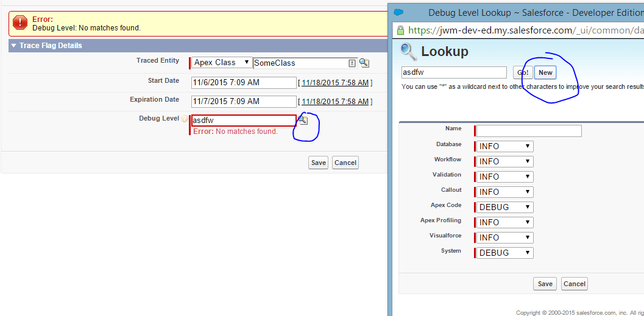Click the Name input field in popup
The width and height of the screenshot is (644, 316).
point(529,131)
